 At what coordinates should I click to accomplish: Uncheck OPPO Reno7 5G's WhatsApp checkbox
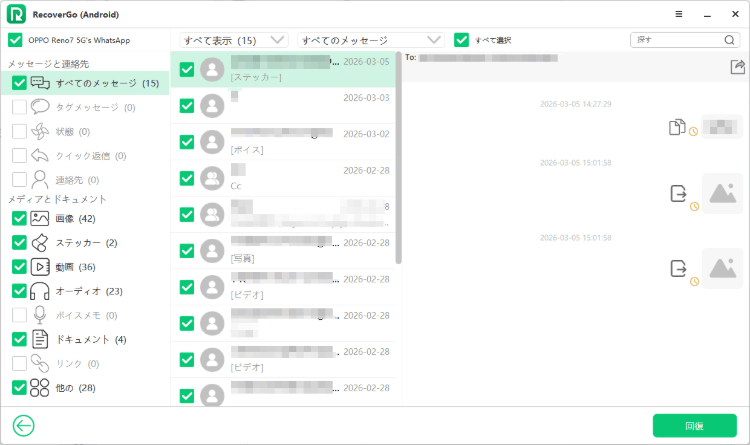15,40
